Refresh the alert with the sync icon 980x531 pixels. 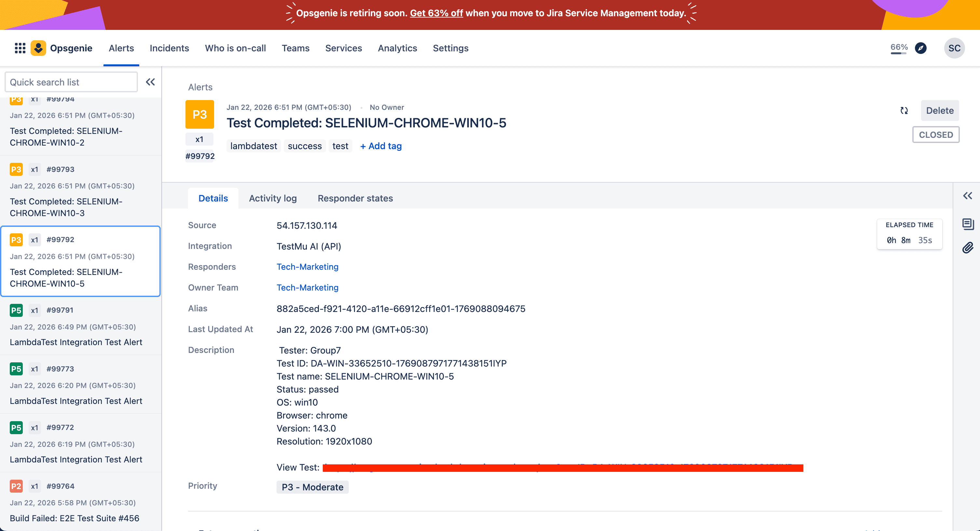[904, 110]
